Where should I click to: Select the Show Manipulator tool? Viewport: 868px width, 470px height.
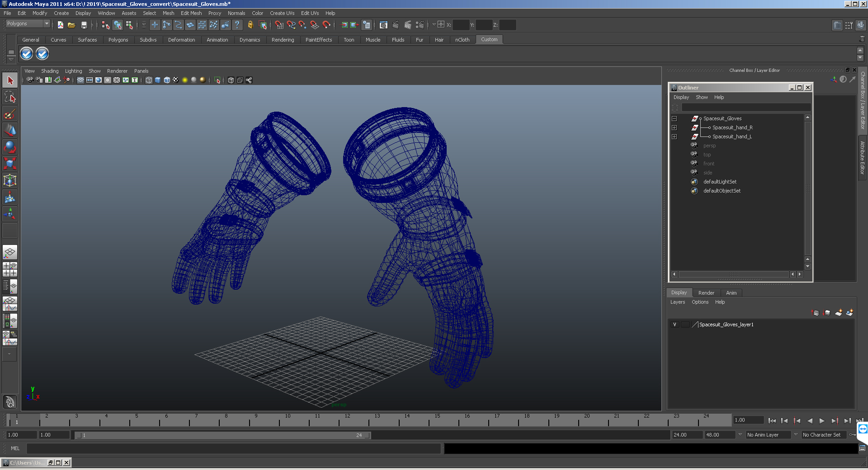10,213
